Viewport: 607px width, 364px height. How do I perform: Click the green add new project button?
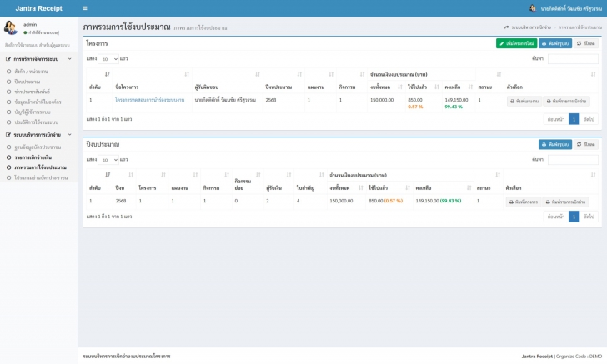point(516,43)
